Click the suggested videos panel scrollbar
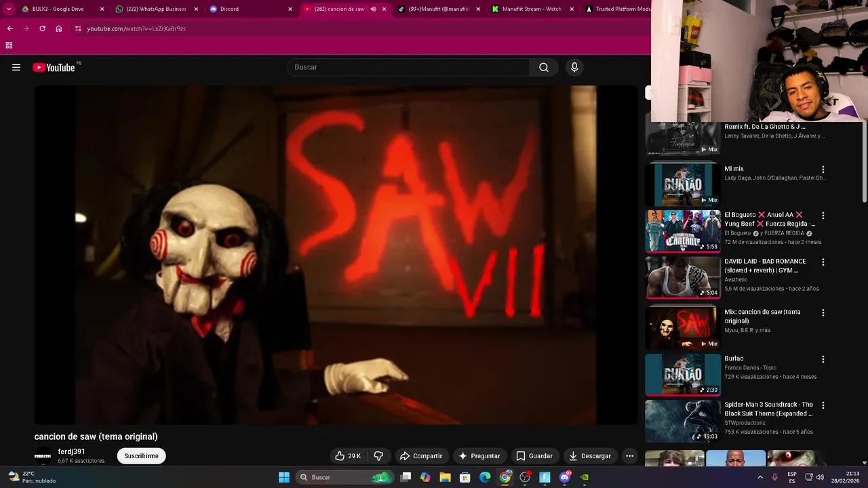Viewport: 868px width, 488px height. [865, 163]
